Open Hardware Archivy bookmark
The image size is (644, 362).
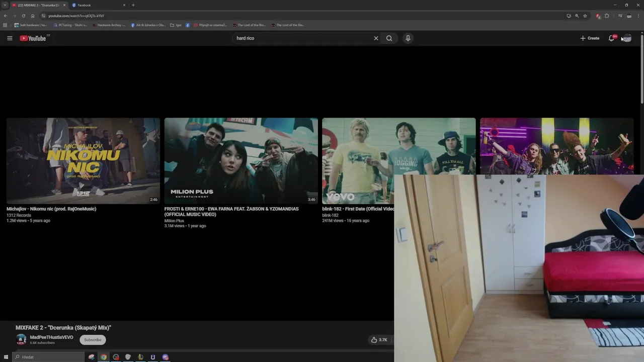(109, 25)
